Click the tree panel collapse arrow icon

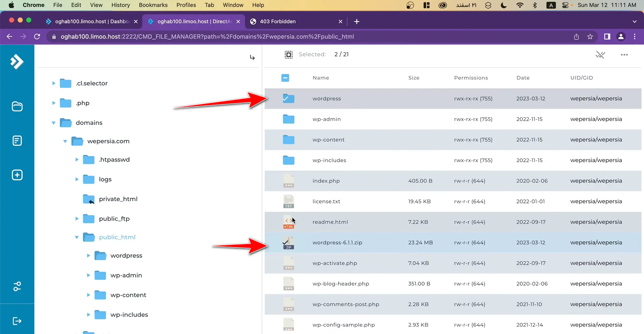(x=252, y=57)
